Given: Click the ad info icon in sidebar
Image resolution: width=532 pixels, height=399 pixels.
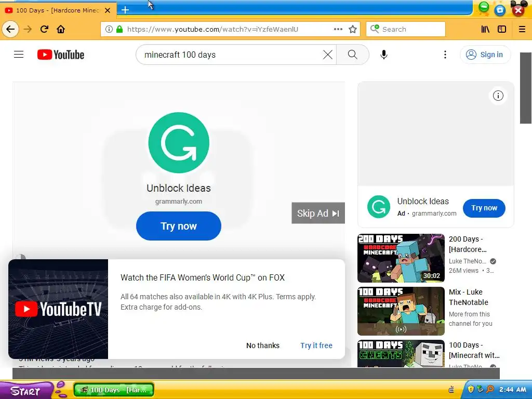Looking at the screenshot, I should coord(498,96).
